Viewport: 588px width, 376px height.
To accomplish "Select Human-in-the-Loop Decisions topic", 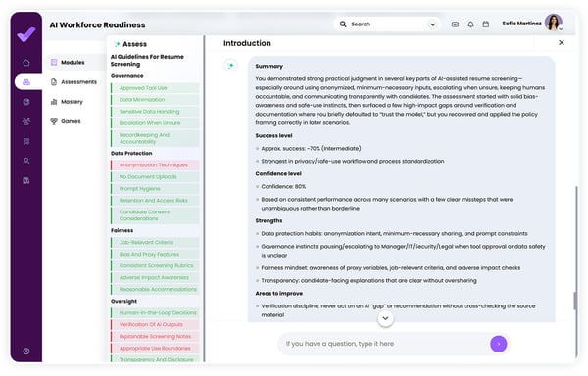I will click(x=155, y=313).
